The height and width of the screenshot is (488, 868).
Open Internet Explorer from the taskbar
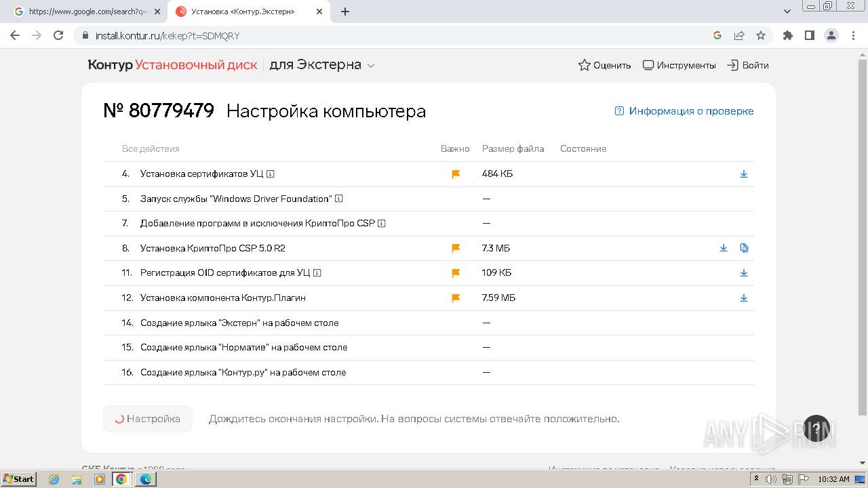pos(54,479)
